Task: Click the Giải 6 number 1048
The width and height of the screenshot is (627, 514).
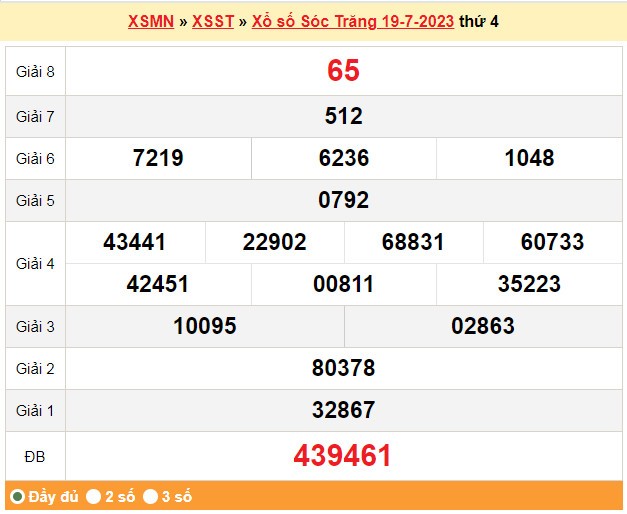Action: (529, 158)
